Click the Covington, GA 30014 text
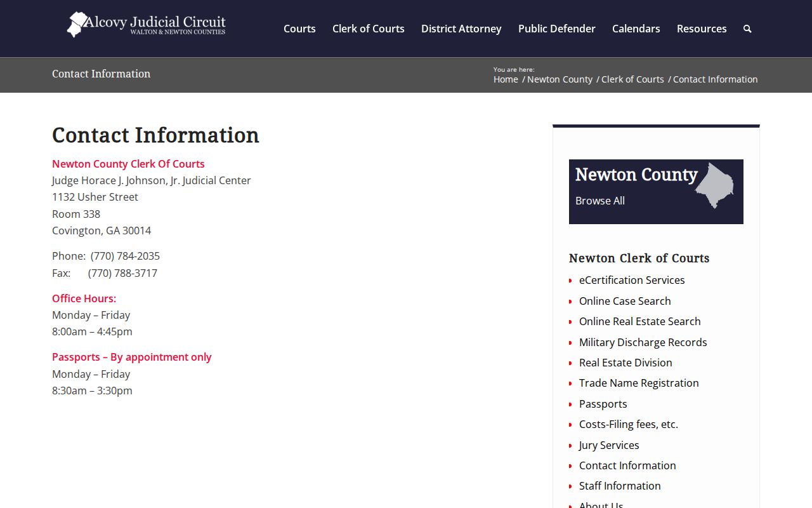812x508 pixels. tap(101, 231)
